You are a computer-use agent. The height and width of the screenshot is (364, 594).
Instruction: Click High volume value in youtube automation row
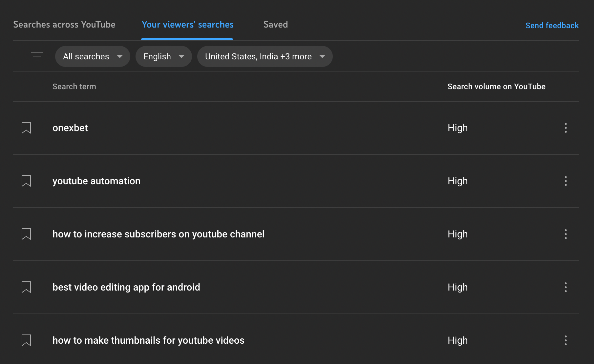[x=458, y=181]
